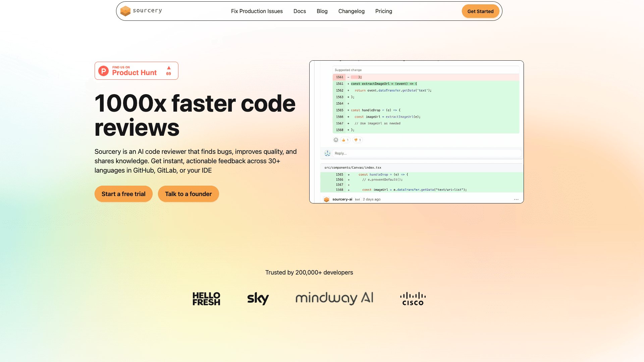The width and height of the screenshot is (644, 362).
Task: Open the Changelog nav link
Action: point(351,11)
